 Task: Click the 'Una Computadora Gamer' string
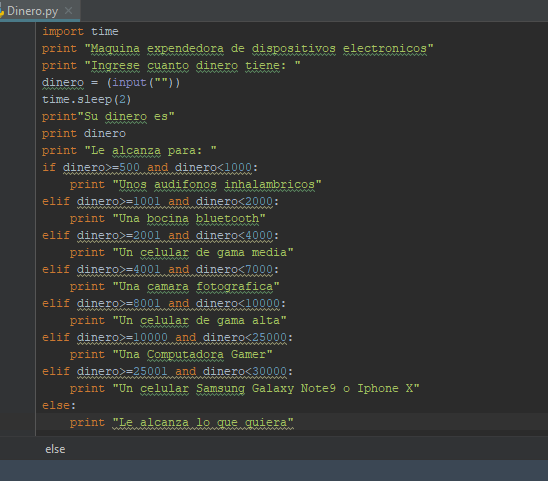pos(192,354)
